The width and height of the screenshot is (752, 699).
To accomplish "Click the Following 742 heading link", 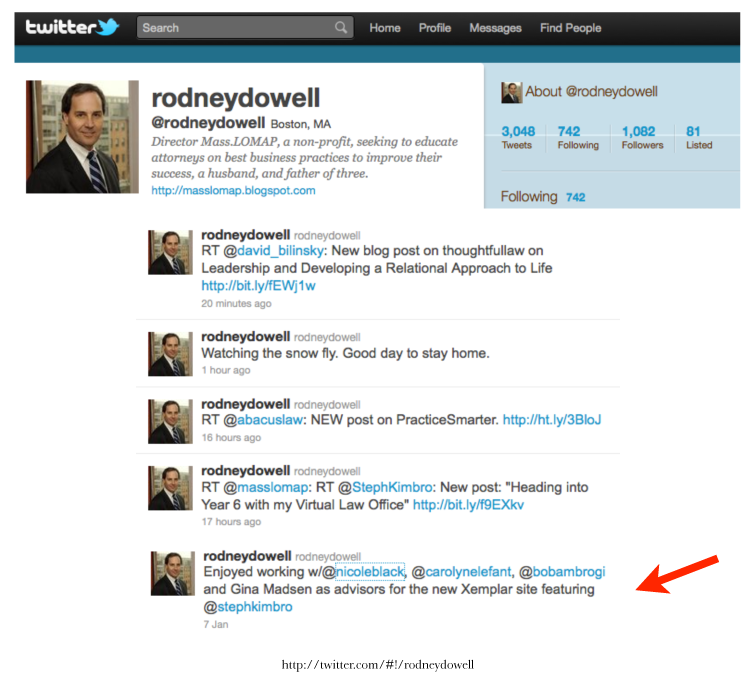I will 543,197.
